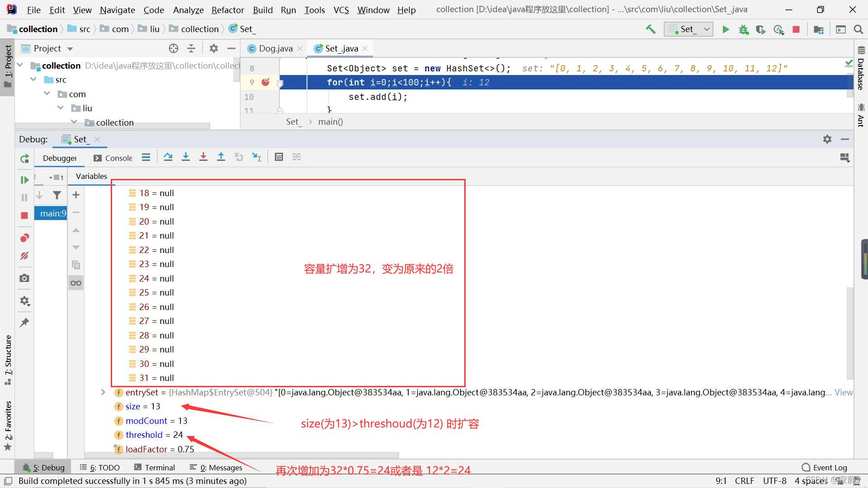Click the Force Step Into icon
Image resolution: width=868 pixels, height=488 pixels.
tap(203, 157)
